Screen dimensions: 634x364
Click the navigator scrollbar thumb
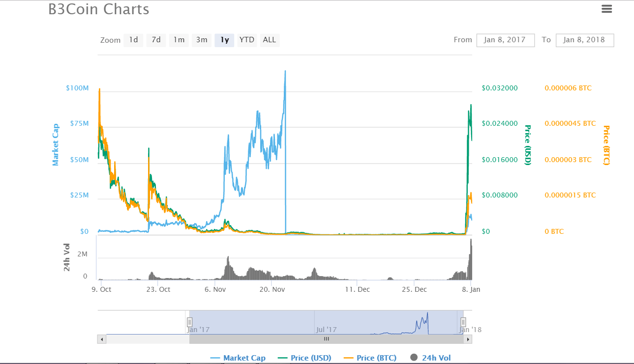[x=327, y=339]
